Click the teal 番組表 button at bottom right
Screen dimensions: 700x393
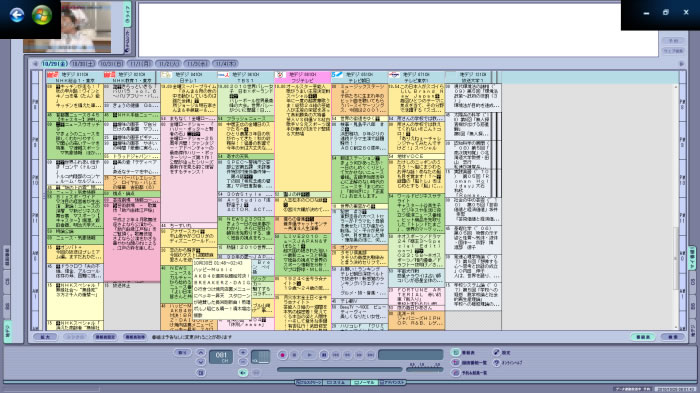[643, 337]
